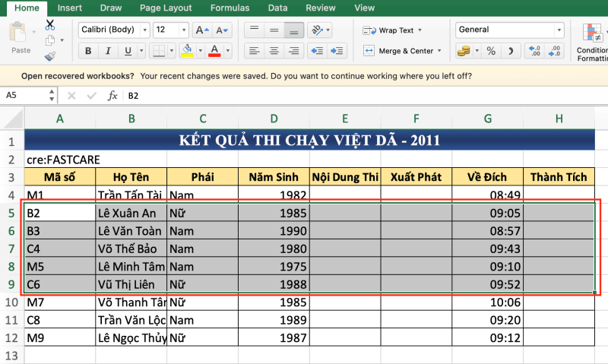Confirm formula entry checkmark

pos(91,96)
